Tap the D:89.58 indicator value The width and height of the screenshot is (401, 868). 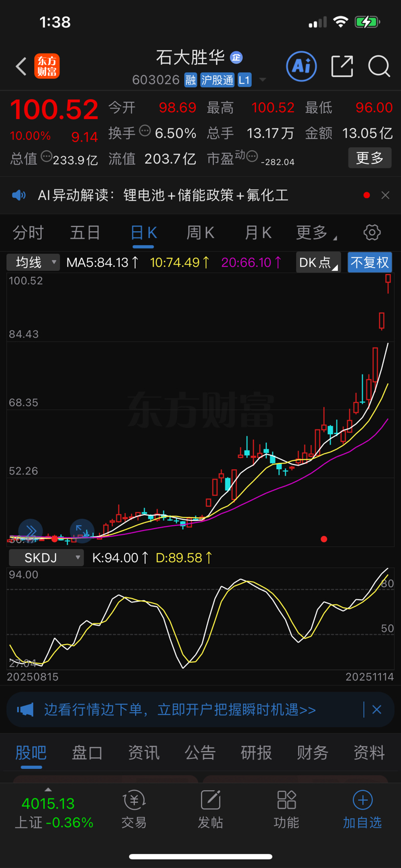click(184, 557)
